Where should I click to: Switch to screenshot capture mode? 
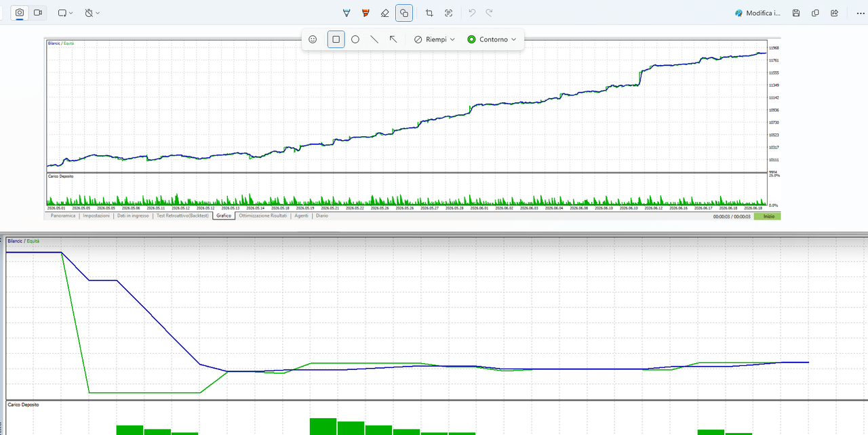20,13
